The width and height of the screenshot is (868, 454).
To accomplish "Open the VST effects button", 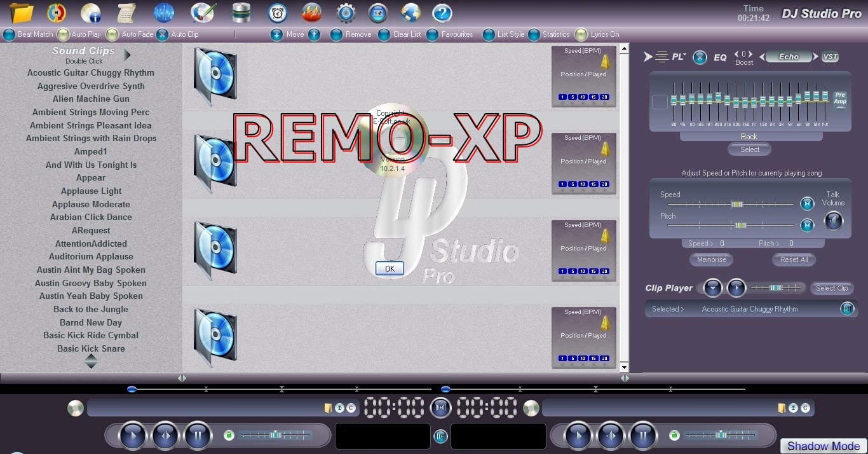I will click(831, 57).
